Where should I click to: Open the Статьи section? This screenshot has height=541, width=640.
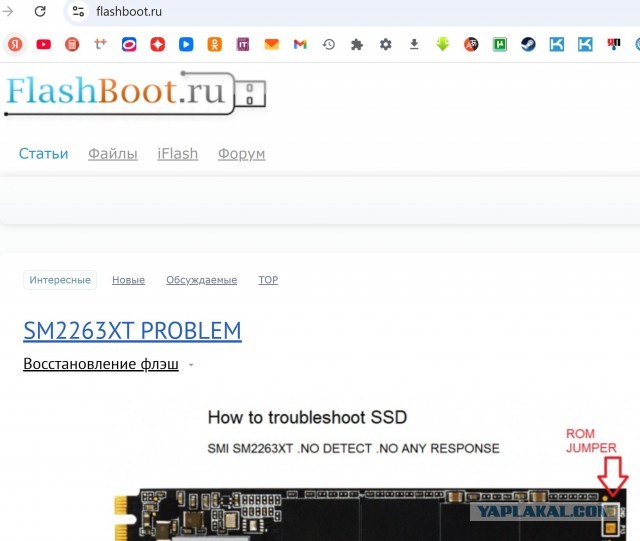tap(44, 154)
